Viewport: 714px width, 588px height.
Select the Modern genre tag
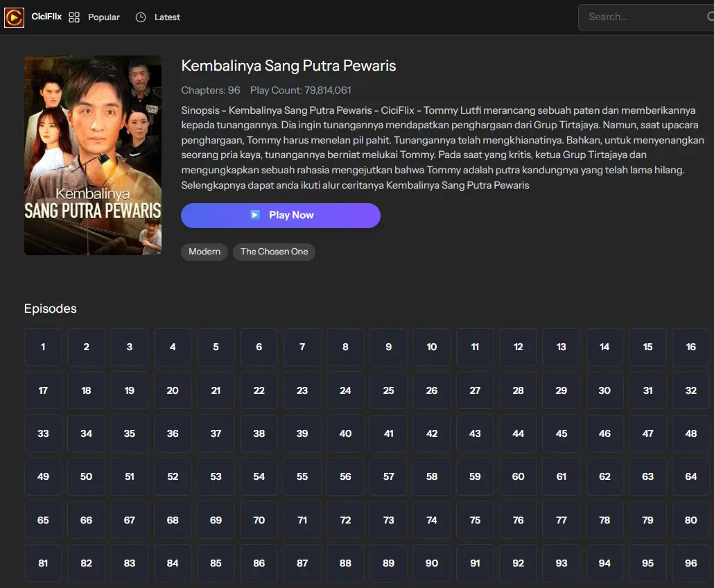(204, 252)
